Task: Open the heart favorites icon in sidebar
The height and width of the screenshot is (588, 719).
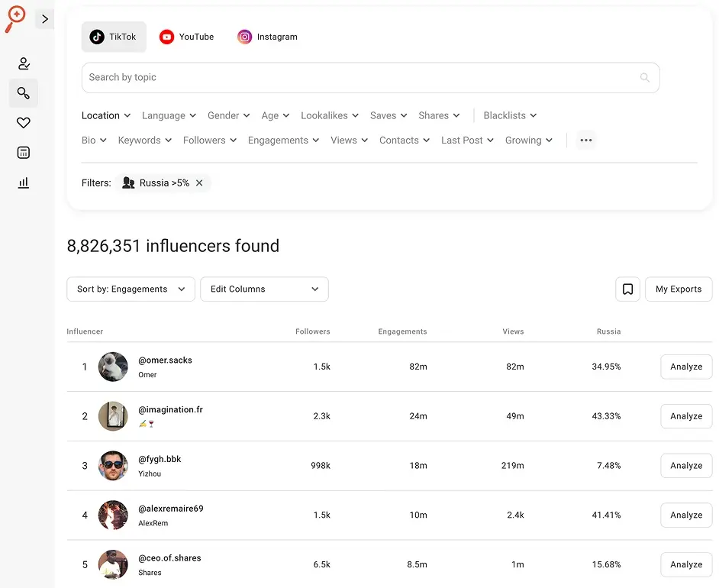Action: 24,123
